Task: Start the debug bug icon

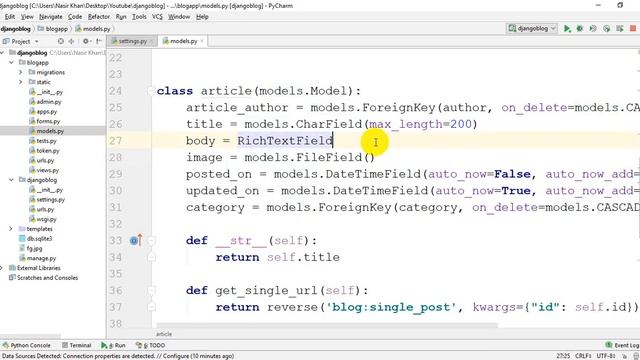Action: tap(580, 29)
